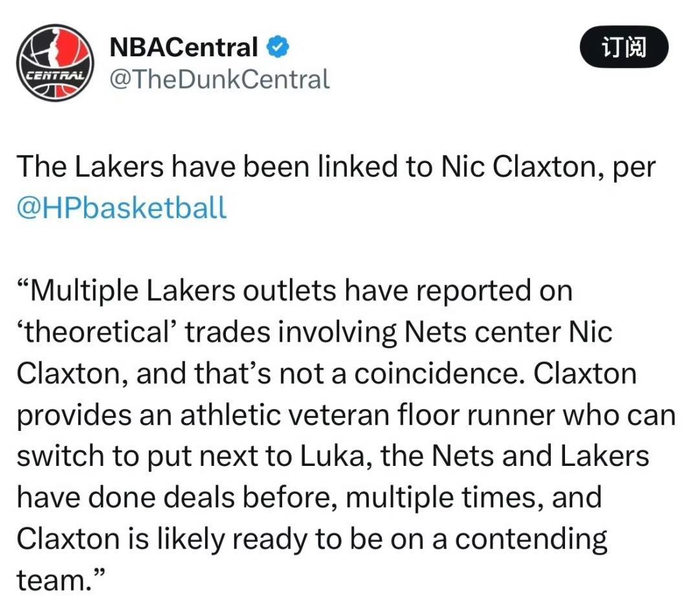Click the blue verified badge
Image resolution: width=699 pixels, height=616 pixels.
pos(278,47)
